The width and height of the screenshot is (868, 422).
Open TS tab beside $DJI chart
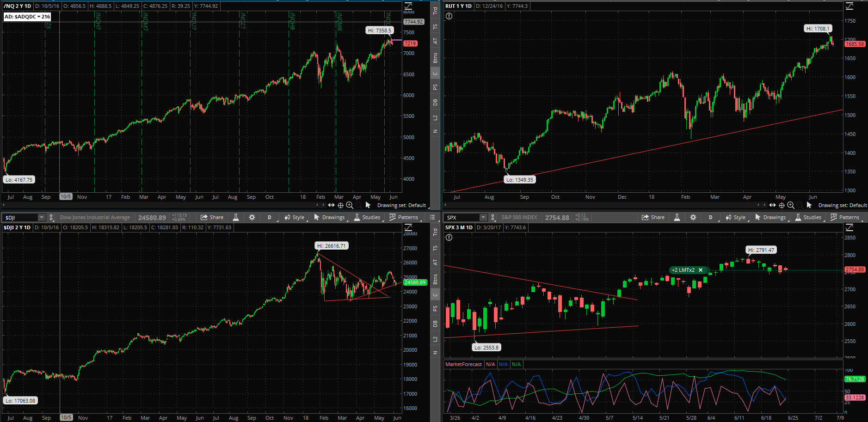[435, 248]
